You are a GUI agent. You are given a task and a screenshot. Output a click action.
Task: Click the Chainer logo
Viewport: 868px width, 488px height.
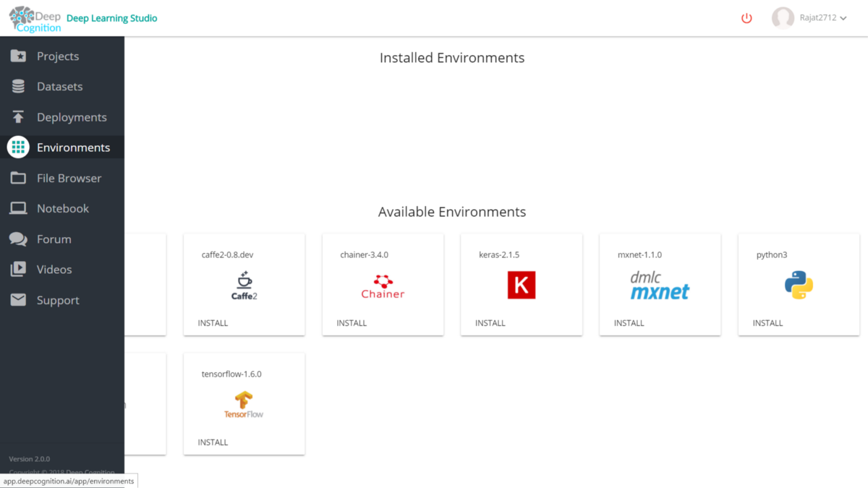coord(383,286)
